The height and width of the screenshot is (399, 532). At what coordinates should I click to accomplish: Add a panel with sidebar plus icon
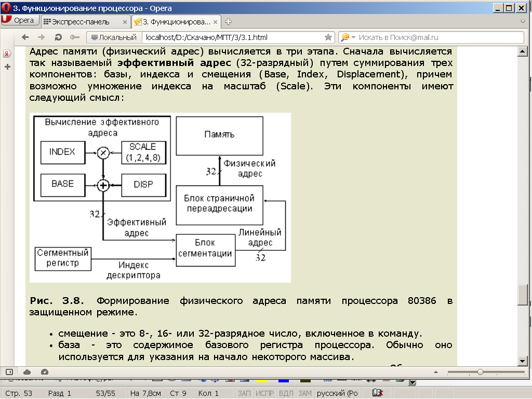click(7, 67)
